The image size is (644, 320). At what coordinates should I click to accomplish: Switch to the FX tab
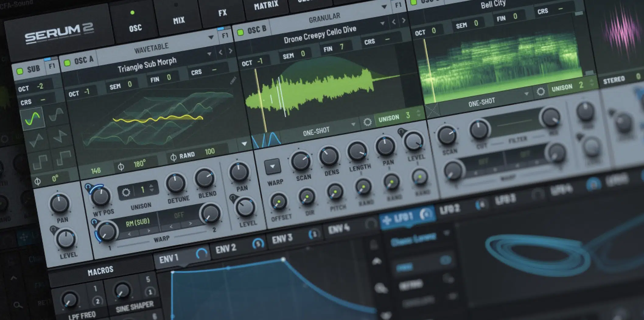click(x=222, y=12)
